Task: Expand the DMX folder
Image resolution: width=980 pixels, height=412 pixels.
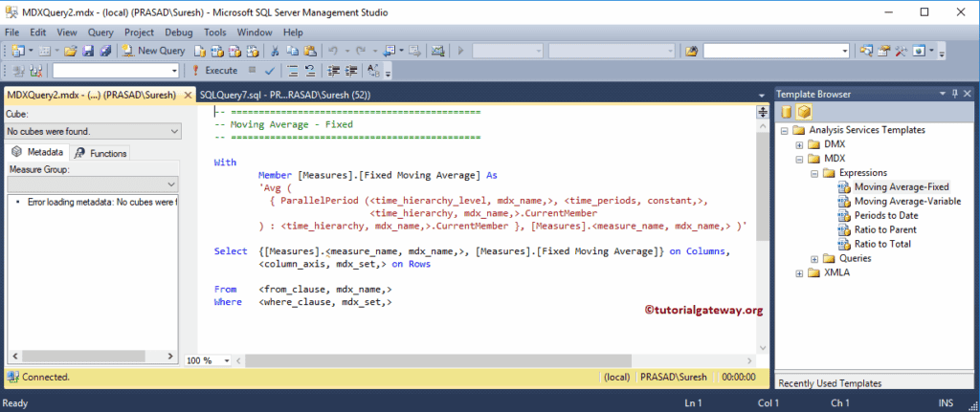Action: (x=799, y=144)
